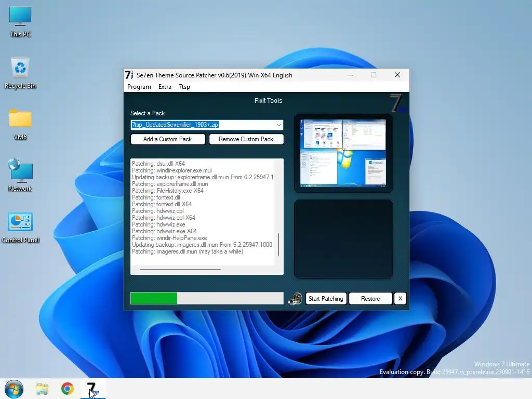Click the 7tsp title bar app icon
The height and width of the screenshot is (399, 532).
pyautogui.click(x=129, y=75)
